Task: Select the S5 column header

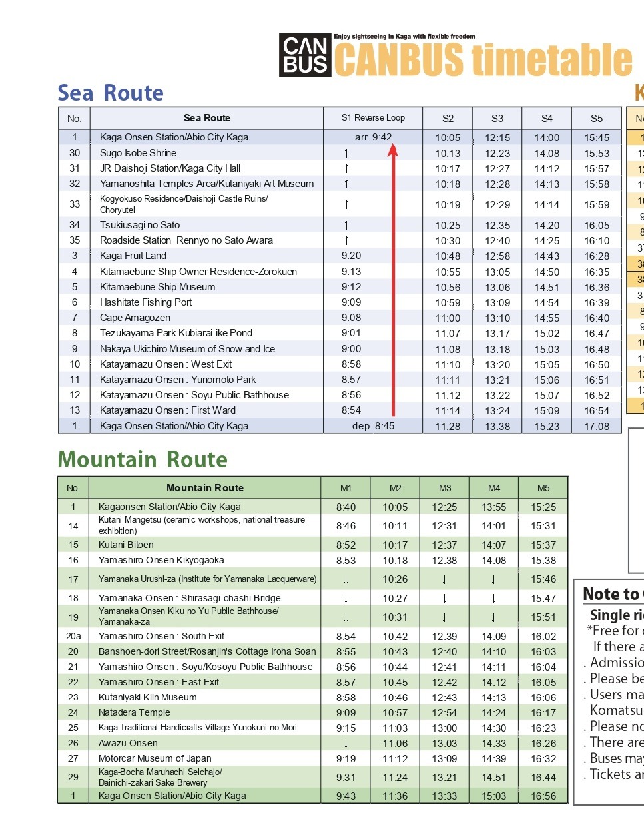Action: tap(597, 118)
